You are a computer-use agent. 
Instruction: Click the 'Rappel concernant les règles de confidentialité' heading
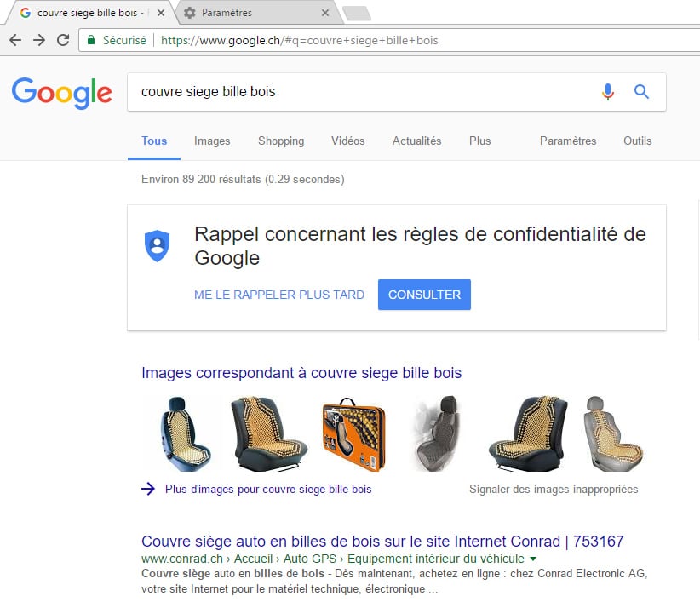click(x=420, y=246)
